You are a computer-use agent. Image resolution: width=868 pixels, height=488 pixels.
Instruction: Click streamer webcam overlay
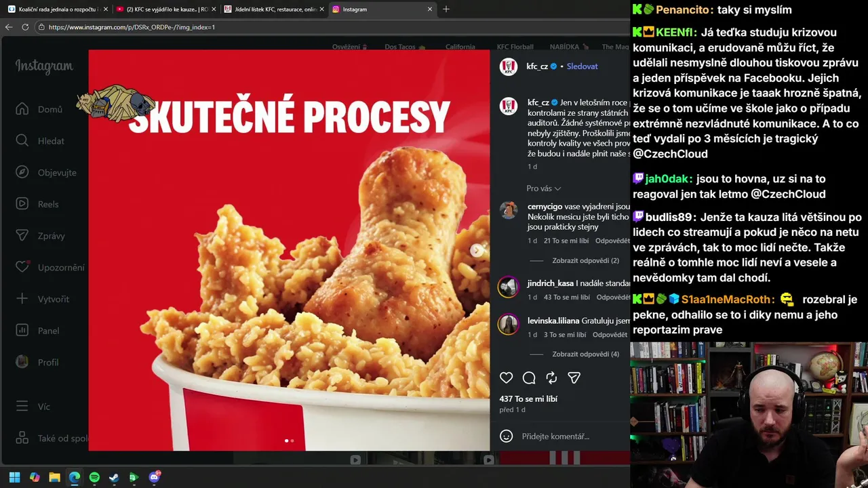tap(749, 415)
